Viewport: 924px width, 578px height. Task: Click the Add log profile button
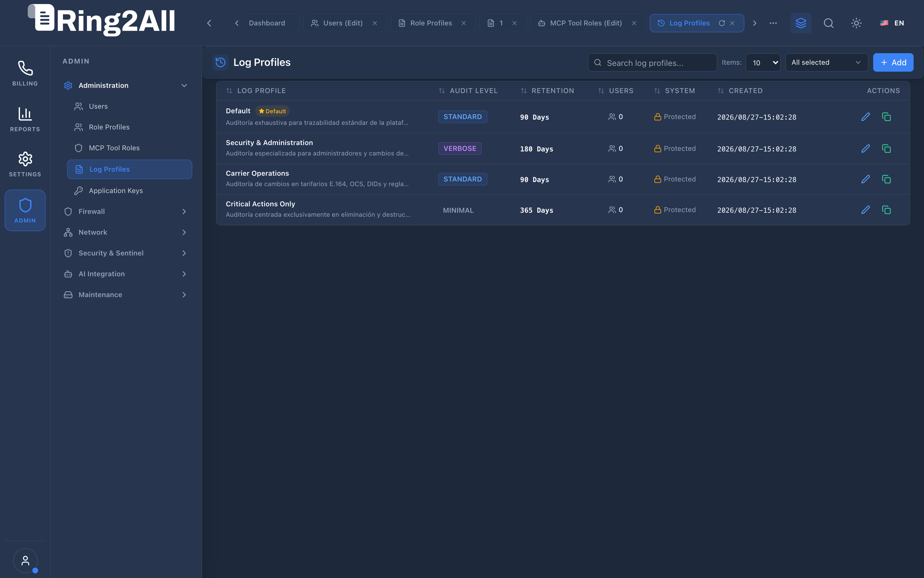893,62
